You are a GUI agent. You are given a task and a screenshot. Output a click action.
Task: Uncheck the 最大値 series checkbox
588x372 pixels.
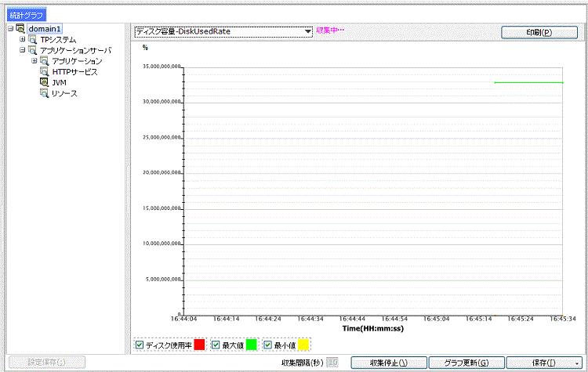216,345
